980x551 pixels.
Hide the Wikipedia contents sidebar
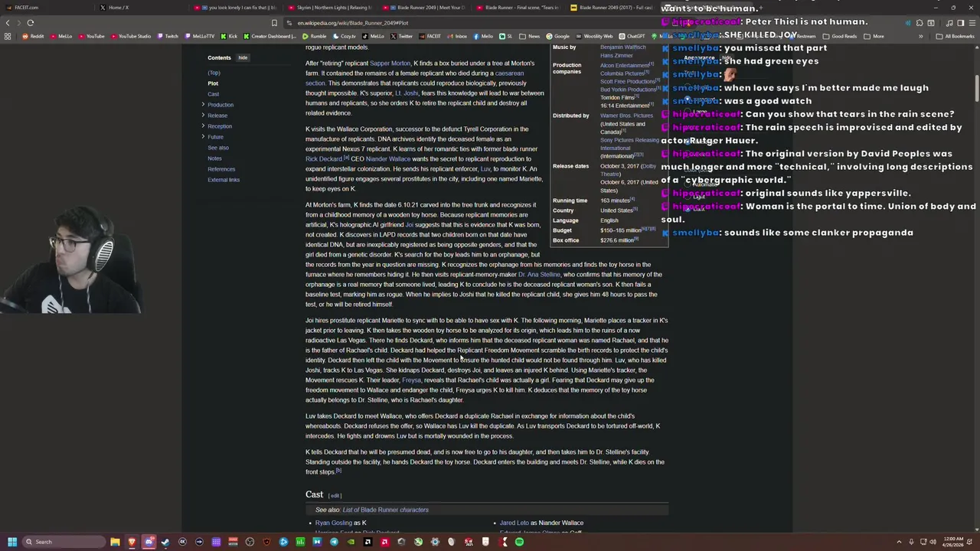click(x=243, y=57)
